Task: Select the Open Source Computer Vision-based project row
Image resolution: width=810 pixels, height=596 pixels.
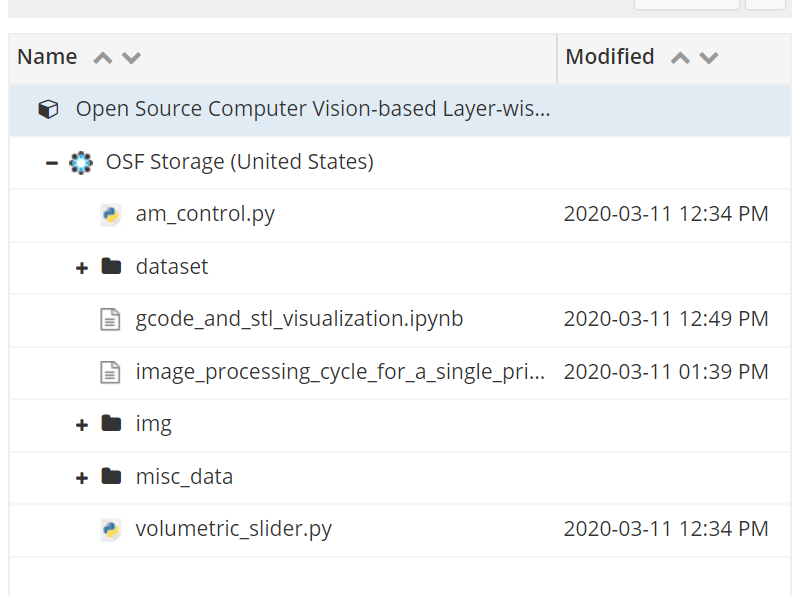Action: coord(400,109)
